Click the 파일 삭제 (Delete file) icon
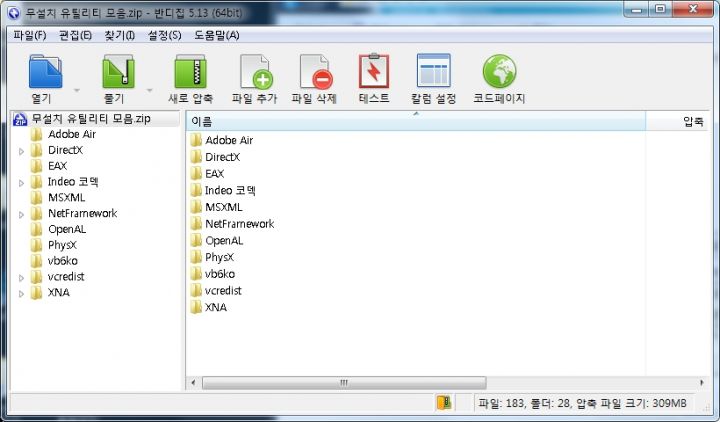The width and height of the screenshot is (720, 422). tap(314, 73)
